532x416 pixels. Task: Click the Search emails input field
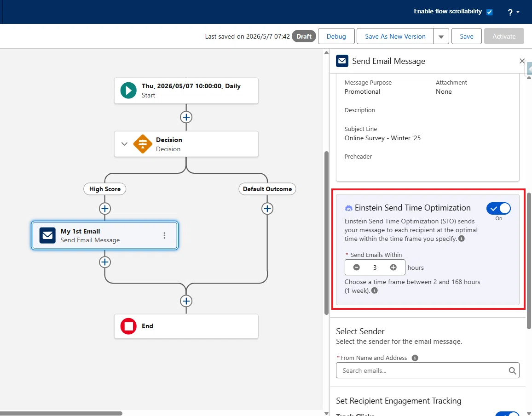[428, 370]
